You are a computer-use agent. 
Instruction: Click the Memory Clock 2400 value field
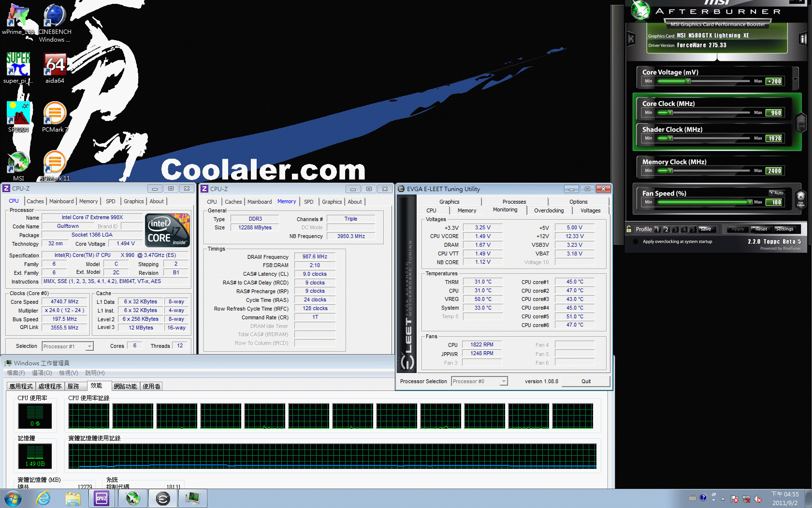(774, 171)
